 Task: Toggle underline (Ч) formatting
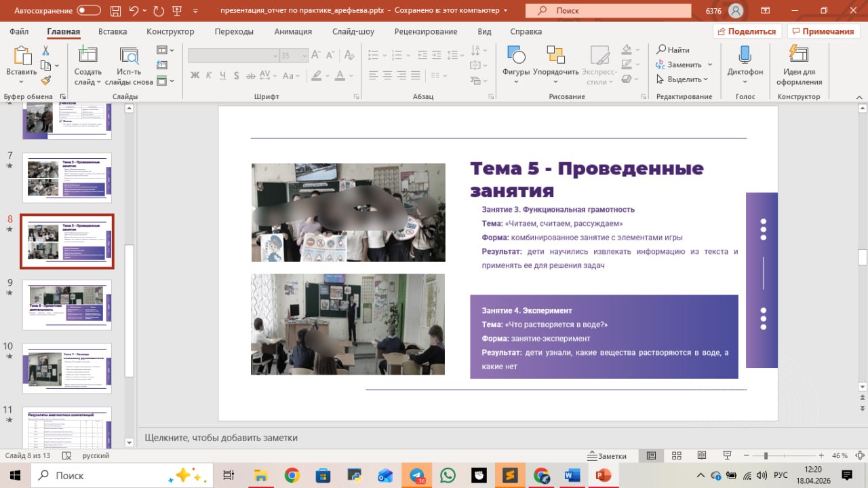tap(223, 75)
